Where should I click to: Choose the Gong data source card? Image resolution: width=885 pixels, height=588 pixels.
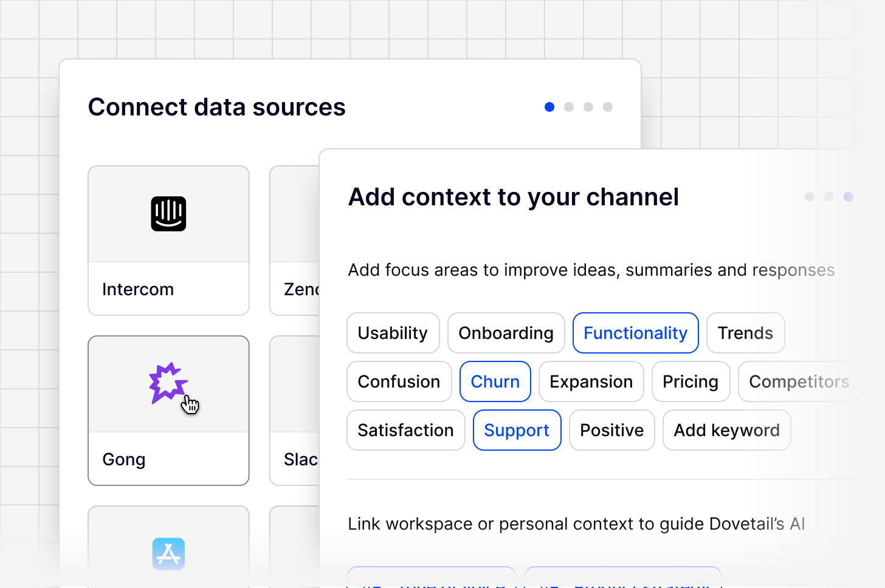pyautogui.click(x=168, y=411)
